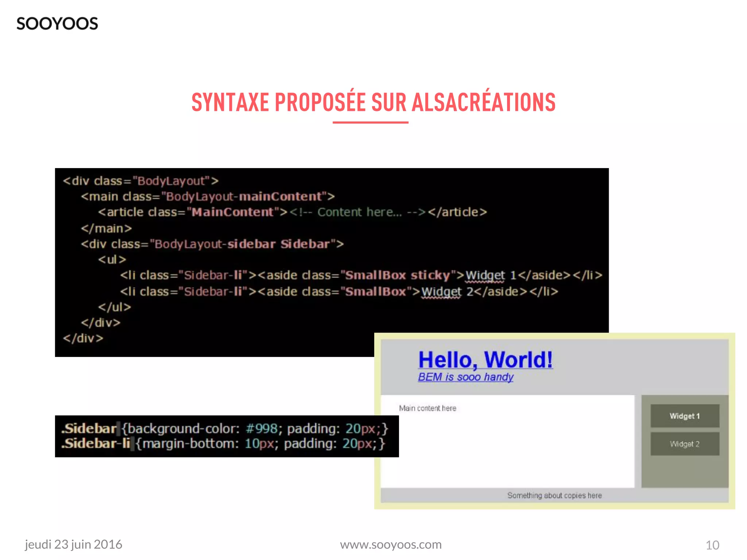Click the red underline beneath the title

pyautogui.click(x=370, y=122)
